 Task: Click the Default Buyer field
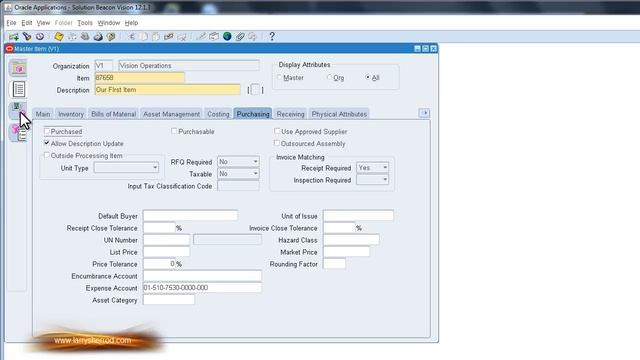(190, 216)
